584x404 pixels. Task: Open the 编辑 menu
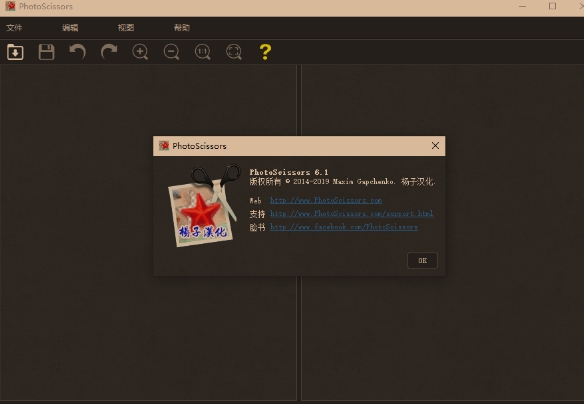[x=70, y=28]
